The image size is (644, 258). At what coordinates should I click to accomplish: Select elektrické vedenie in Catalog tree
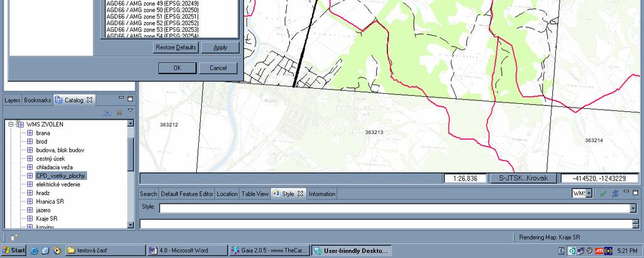[58, 184]
